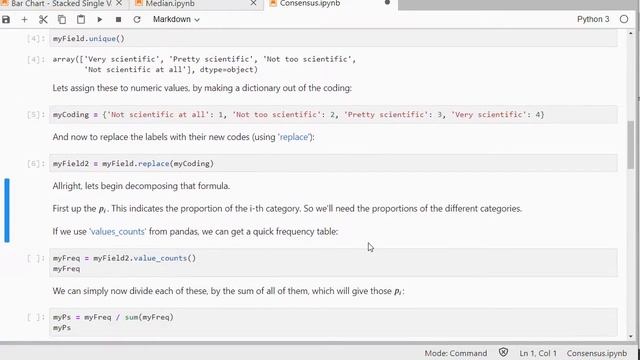The image size is (640, 360).
Task: Cut the selected cell with the scissors icon
Action: point(43,19)
